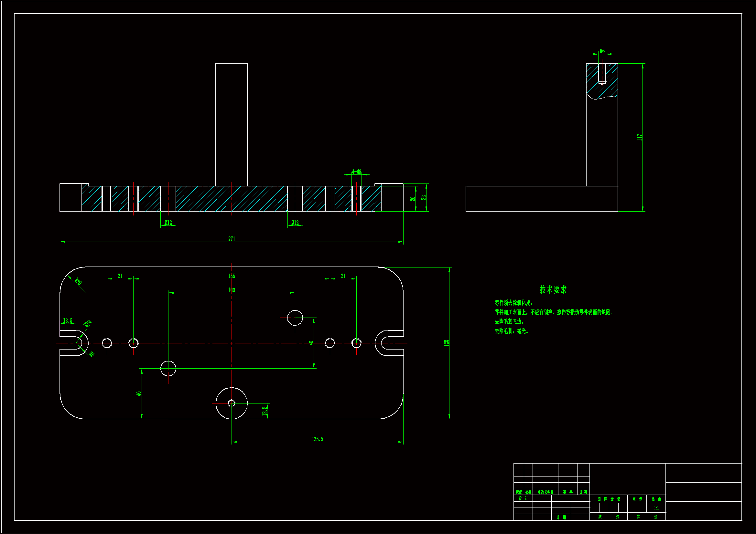756x534 pixels.
Task: Select the left Ø12 diameter label
Action: (x=168, y=223)
